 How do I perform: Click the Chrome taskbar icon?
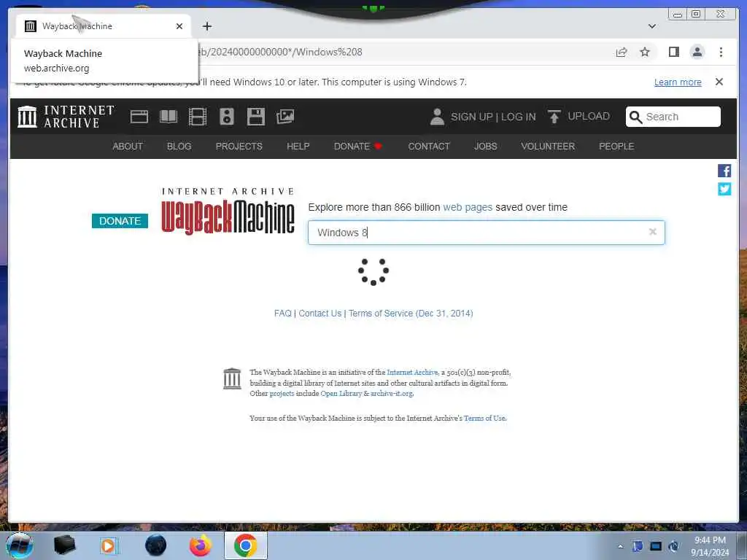point(245,545)
